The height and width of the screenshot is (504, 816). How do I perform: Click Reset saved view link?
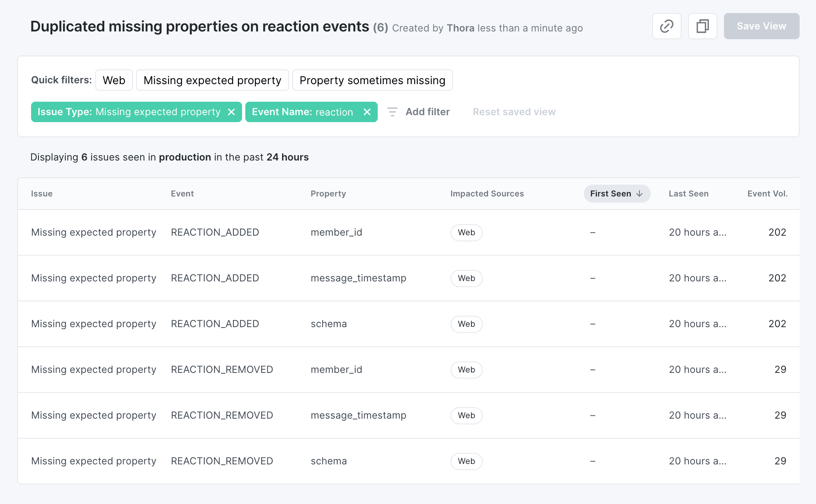(x=514, y=111)
